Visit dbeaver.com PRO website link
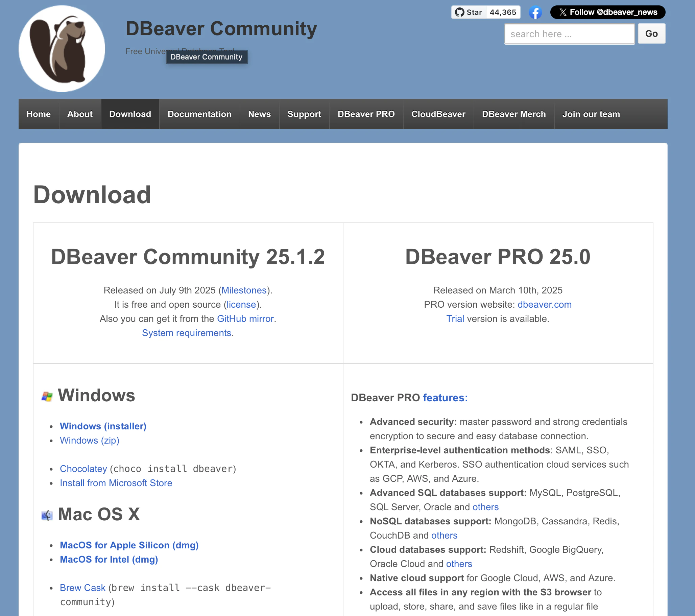Screen dimensions: 695x616 click(x=544, y=304)
